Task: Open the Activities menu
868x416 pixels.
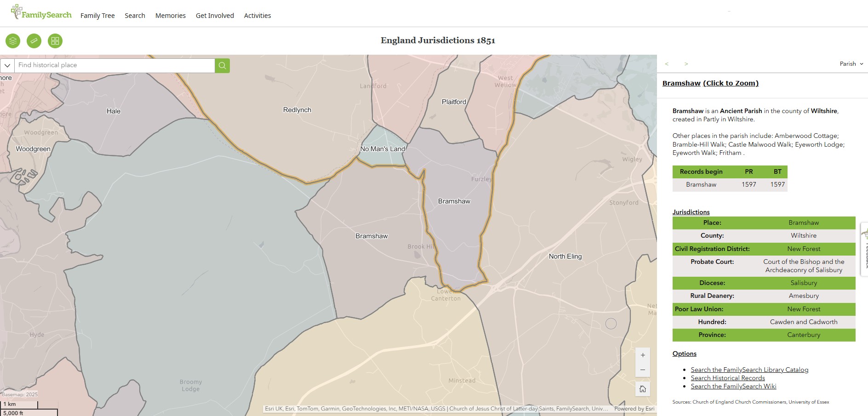Action: pos(257,16)
